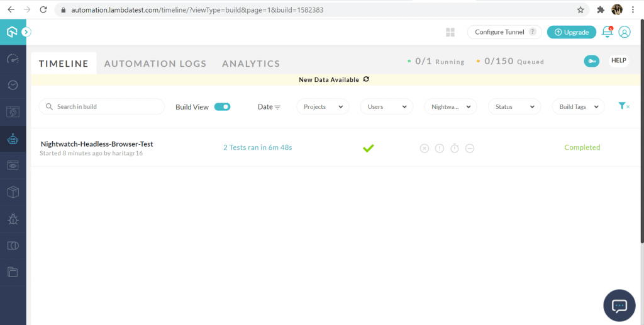Open the automation robot sidebar icon
The image size is (644, 325).
(x=13, y=139)
